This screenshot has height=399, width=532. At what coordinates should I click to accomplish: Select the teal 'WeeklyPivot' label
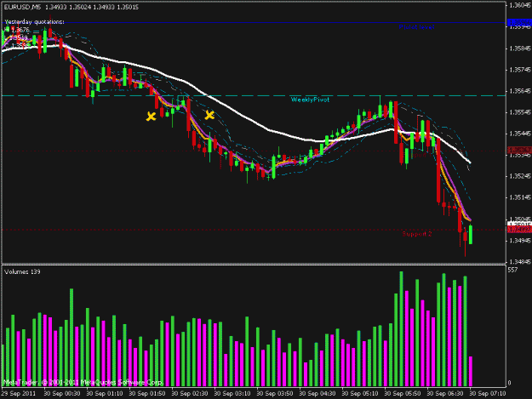pyautogui.click(x=310, y=100)
